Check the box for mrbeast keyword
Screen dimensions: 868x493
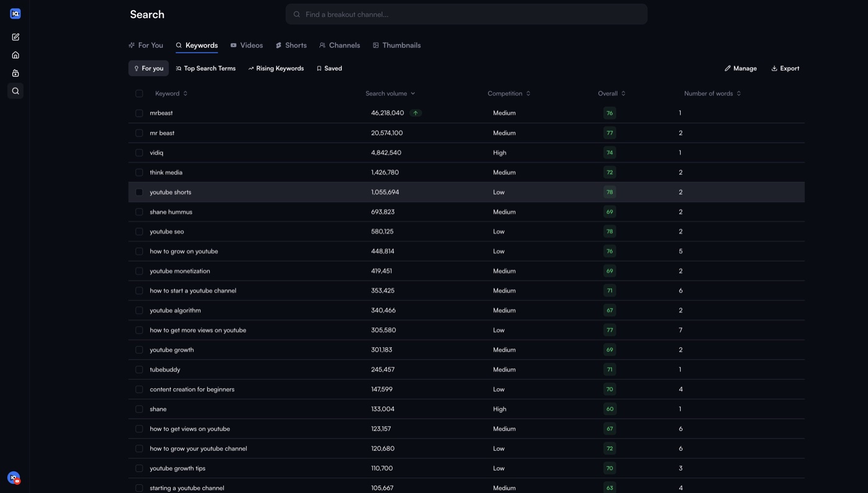click(x=139, y=113)
